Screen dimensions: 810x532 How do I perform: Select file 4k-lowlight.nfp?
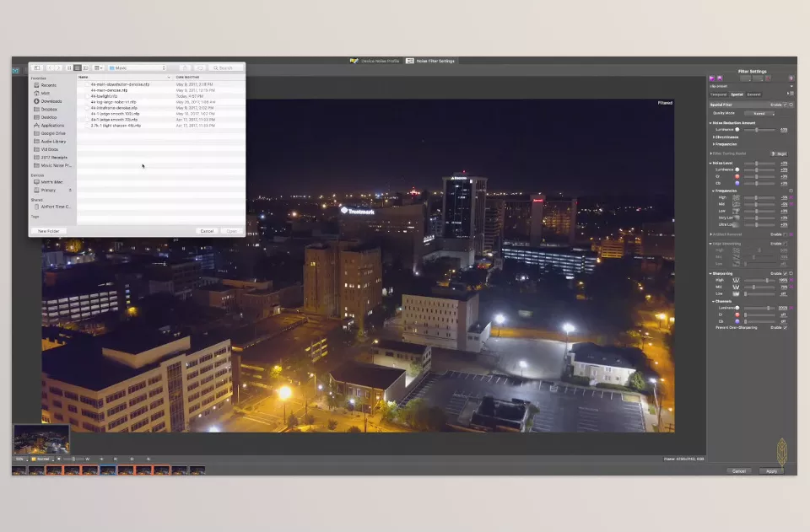(x=104, y=96)
